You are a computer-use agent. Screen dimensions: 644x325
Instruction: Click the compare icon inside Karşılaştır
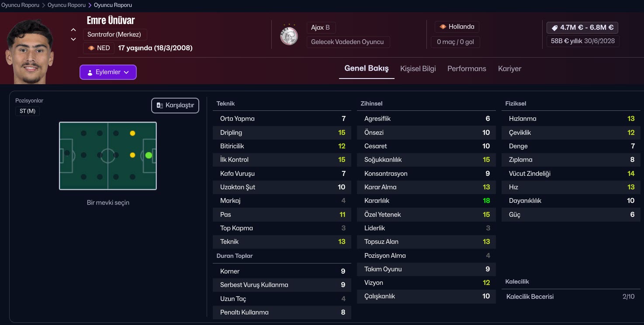(x=160, y=105)
